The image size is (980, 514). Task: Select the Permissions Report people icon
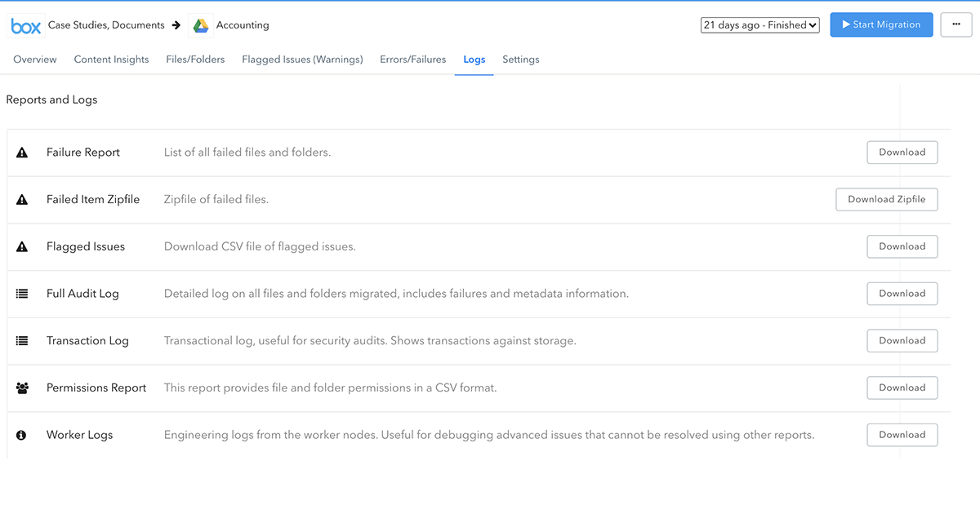click(x=21, y=388)
